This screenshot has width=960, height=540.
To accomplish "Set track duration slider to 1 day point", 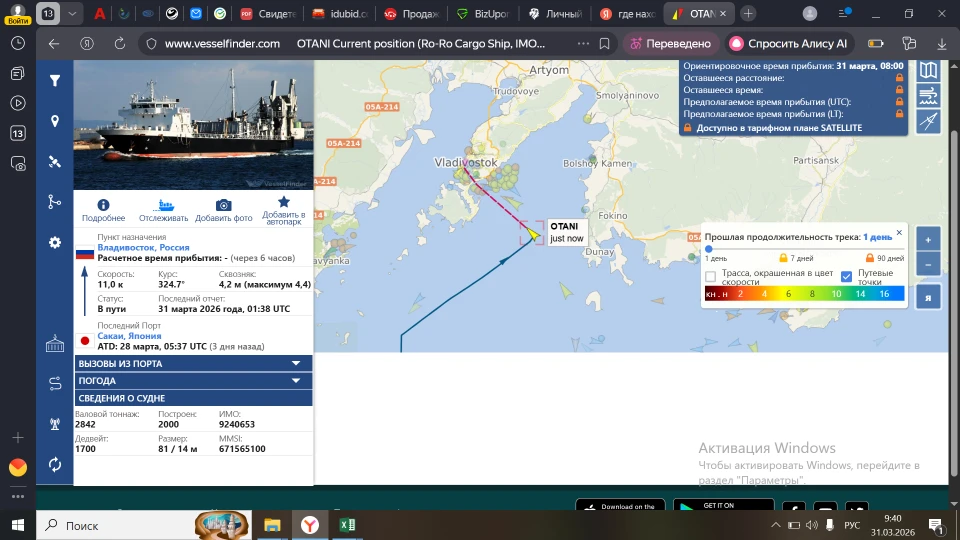I will coord(709,249).
